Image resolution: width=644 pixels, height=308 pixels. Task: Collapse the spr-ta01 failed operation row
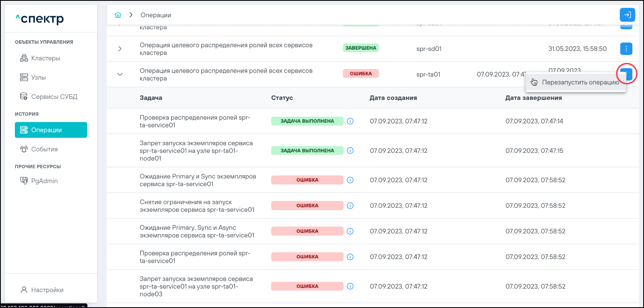click(x=120, y=74)
